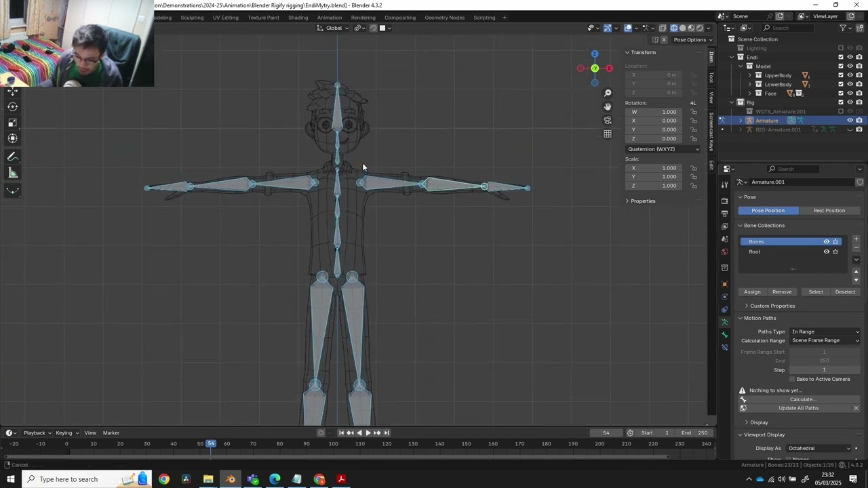Click the Update All Paths button
The height and width of the screenshot is (488, 868).
click(x=798, y=408)
